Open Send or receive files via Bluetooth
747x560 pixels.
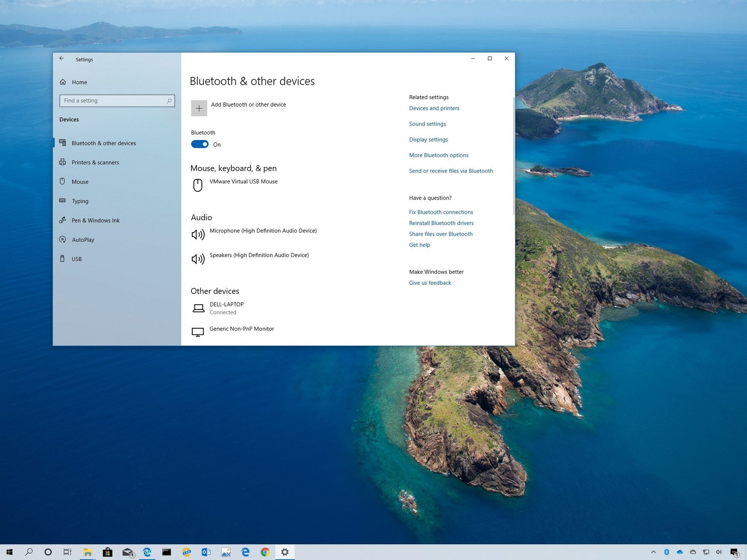451,171
